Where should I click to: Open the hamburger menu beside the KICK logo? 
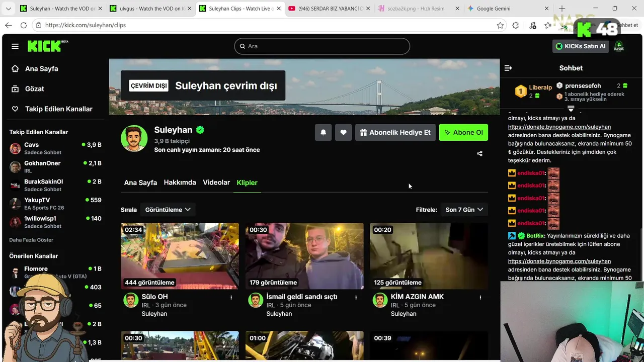15,46
